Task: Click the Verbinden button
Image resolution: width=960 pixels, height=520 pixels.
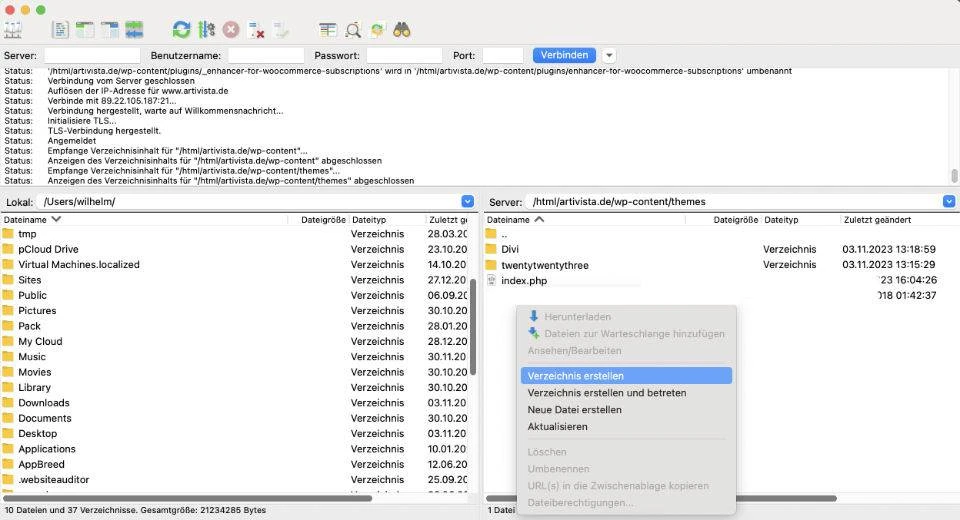Action: (564, 55)
